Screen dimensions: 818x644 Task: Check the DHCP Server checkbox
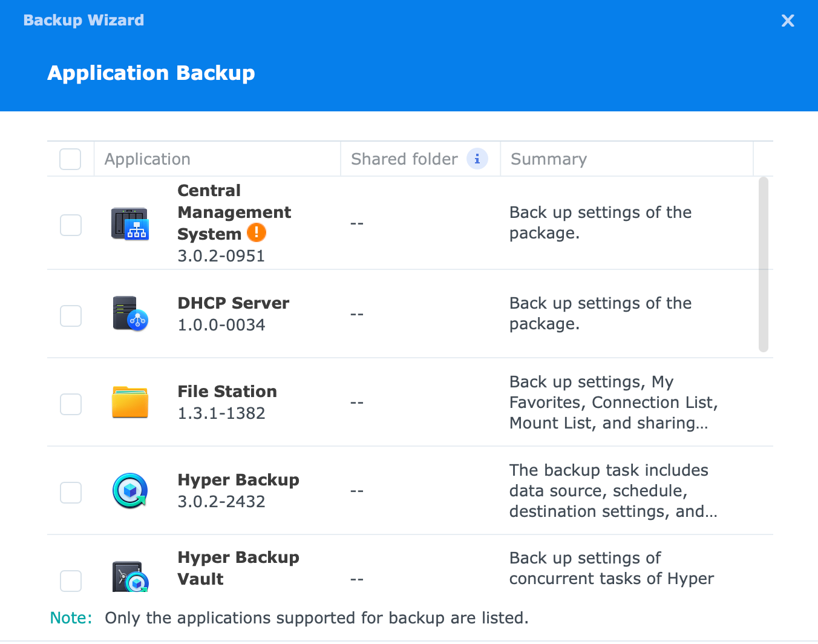point(71,315)
